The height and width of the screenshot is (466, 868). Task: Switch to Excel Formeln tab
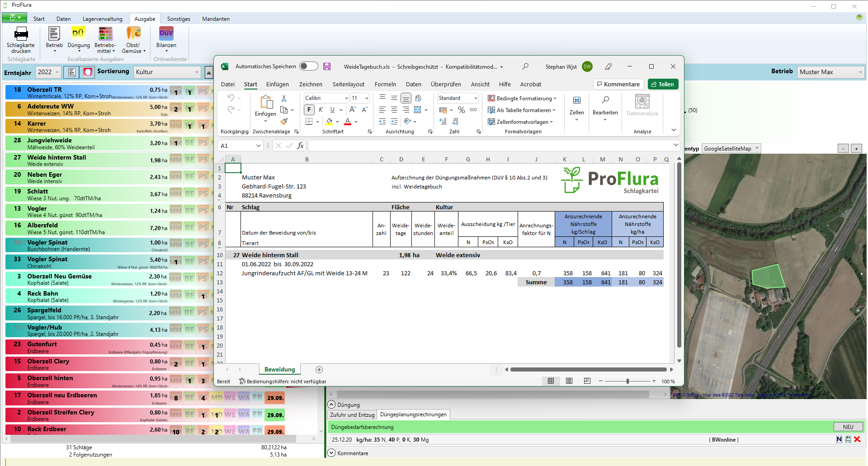pos(385,85)
